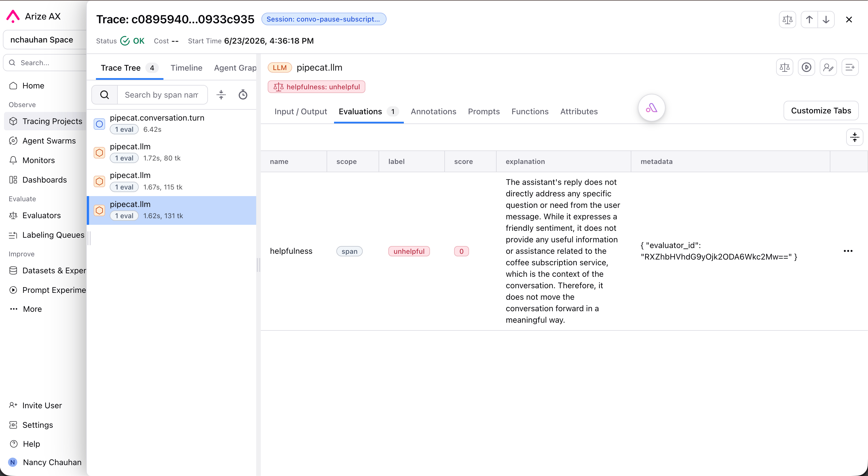This screenshot has height=476, width=868.
Task: Switch to Annotations tab
Action: pos(433,111)
